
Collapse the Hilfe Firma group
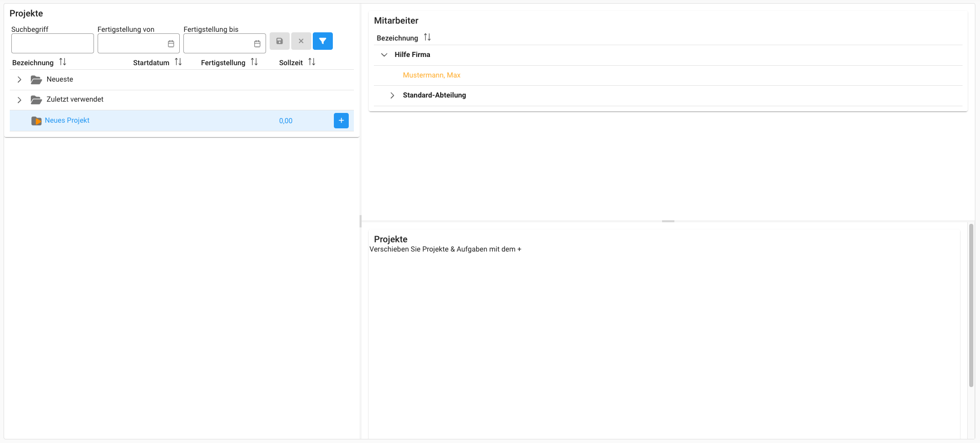(384, 55)
